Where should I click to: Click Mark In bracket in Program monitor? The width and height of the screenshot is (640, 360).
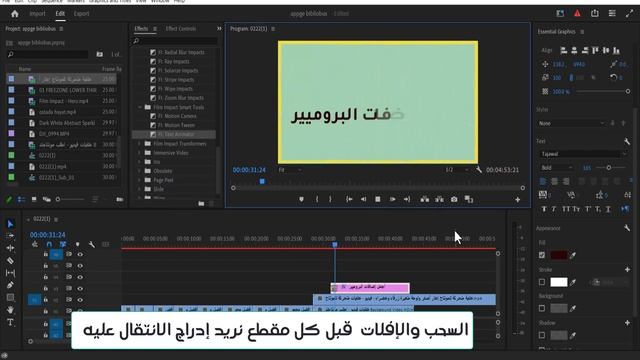[317, 199]
